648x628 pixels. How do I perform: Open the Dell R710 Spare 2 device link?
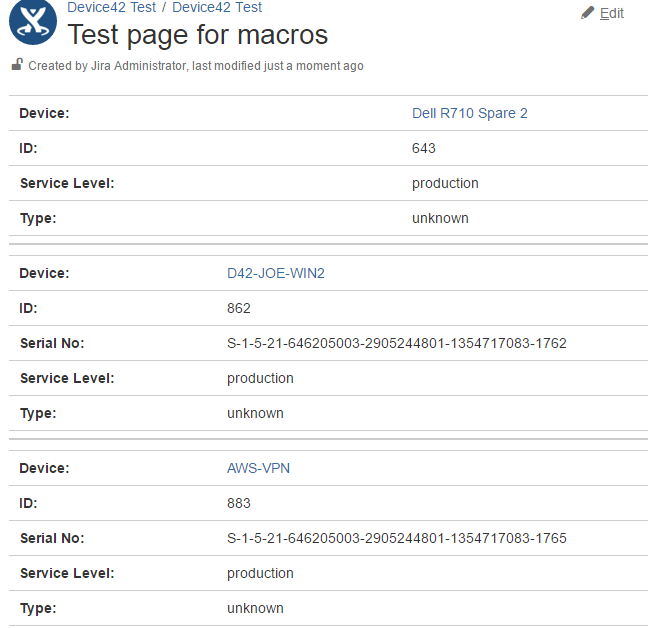(469, 113)
